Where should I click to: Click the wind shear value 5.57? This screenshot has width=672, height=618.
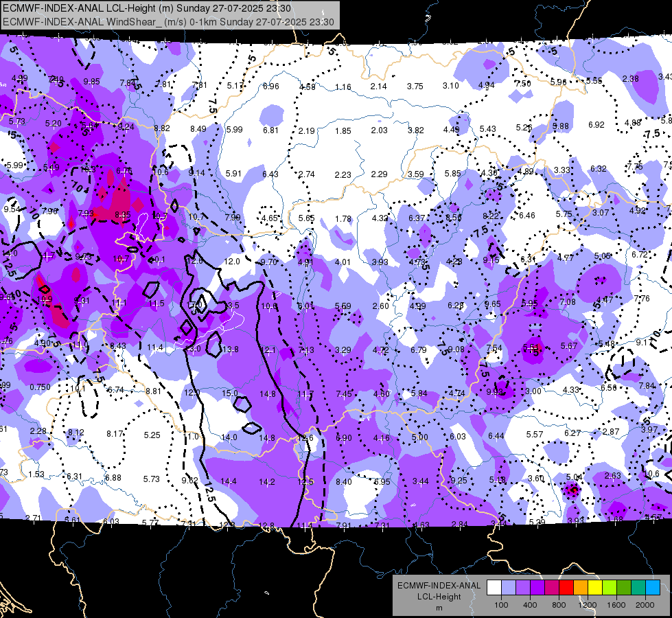[535, 434]
